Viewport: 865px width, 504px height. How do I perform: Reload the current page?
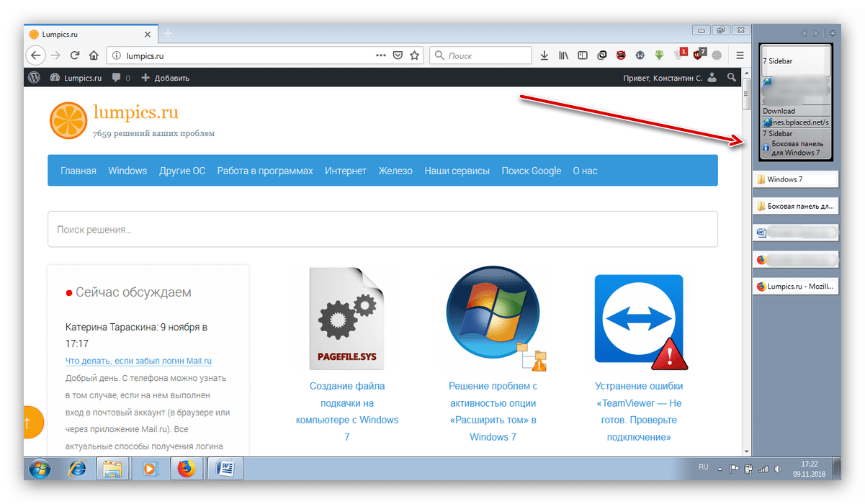pos(74,55)
